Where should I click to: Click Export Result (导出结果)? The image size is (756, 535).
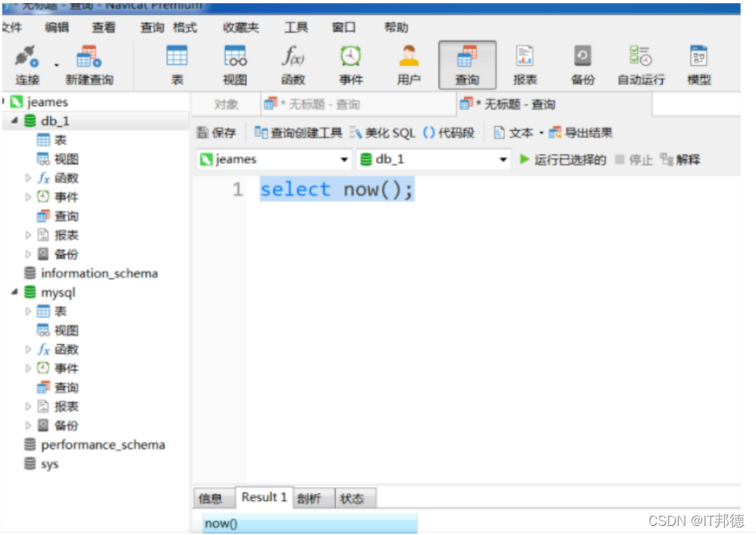[581, 133]
